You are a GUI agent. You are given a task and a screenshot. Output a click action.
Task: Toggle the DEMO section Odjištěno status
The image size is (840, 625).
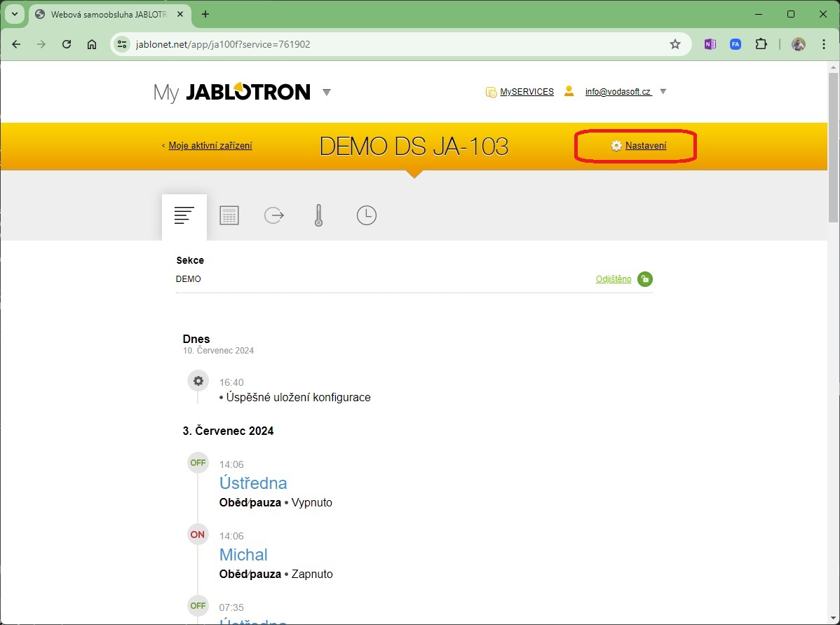tap(613, 279)
